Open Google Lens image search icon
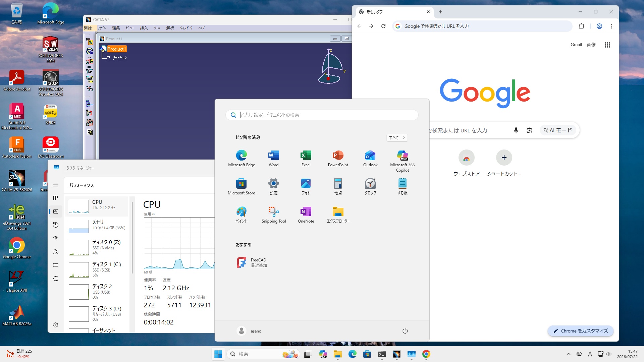Image resolution: width=644 pixels, height=362 pixels. [x=529, y=130]
